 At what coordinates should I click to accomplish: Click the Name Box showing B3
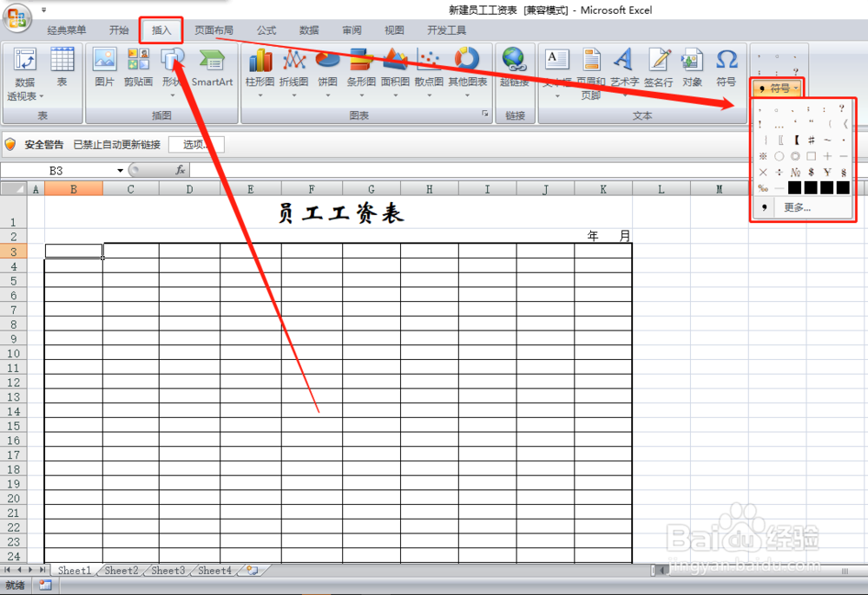click(x=57, y=170)
